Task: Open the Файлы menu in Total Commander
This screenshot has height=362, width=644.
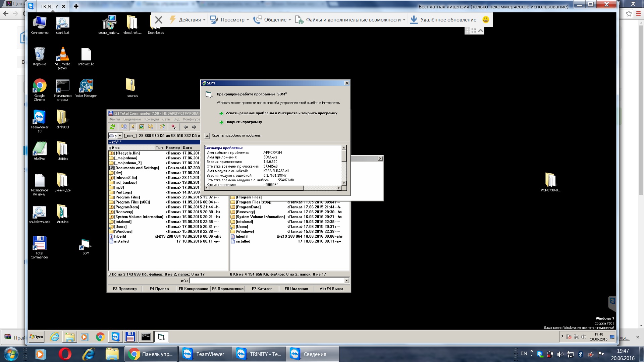Action: click(114, 119)
